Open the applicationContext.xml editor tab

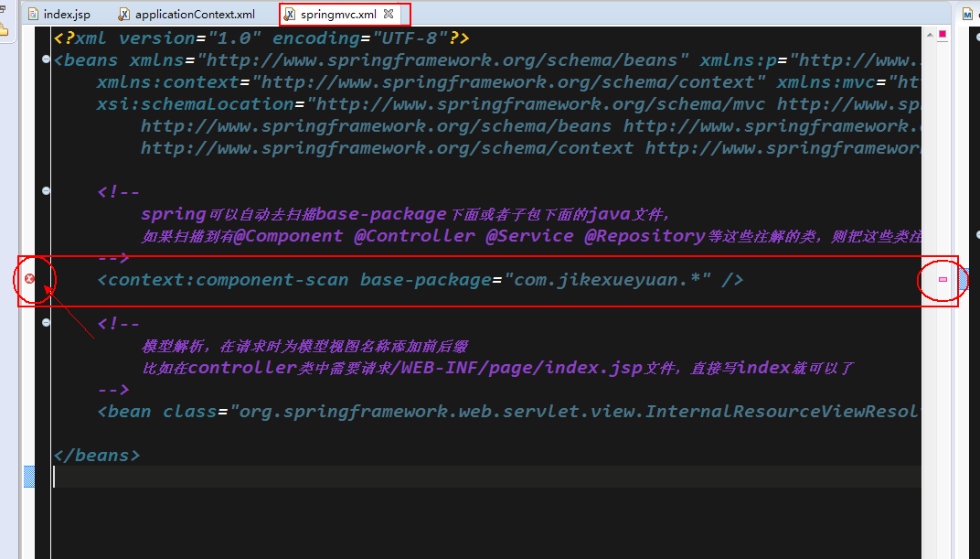coord(187,14)
